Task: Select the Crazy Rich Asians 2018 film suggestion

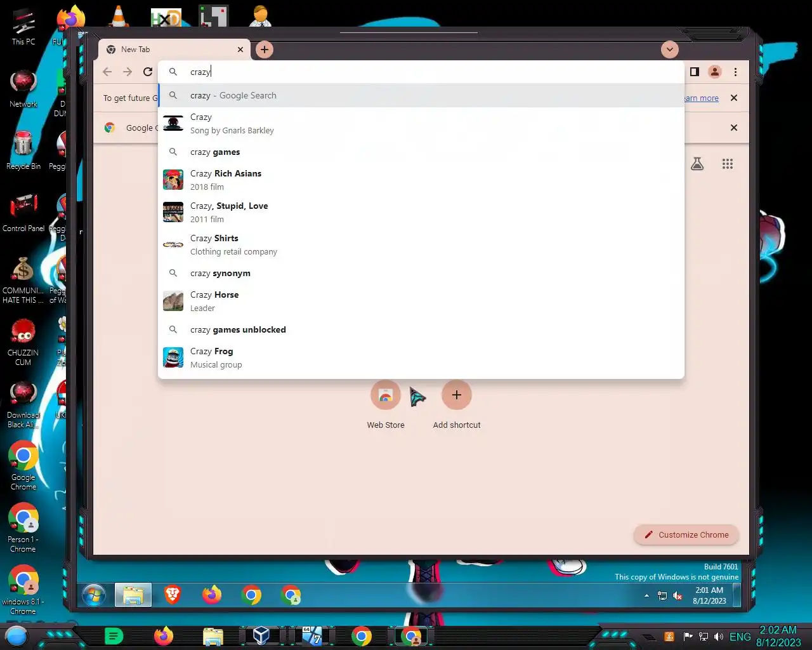Action: click(421, 180)
